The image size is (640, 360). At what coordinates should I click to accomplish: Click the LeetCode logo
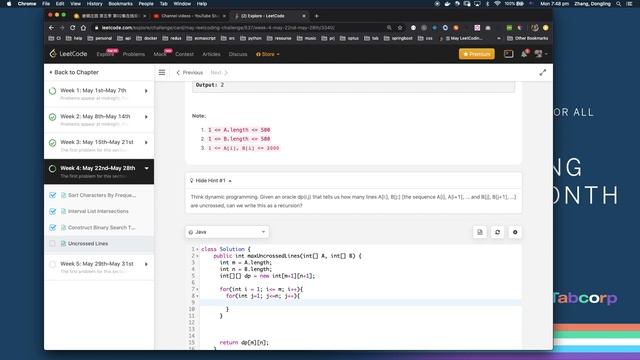68,54
